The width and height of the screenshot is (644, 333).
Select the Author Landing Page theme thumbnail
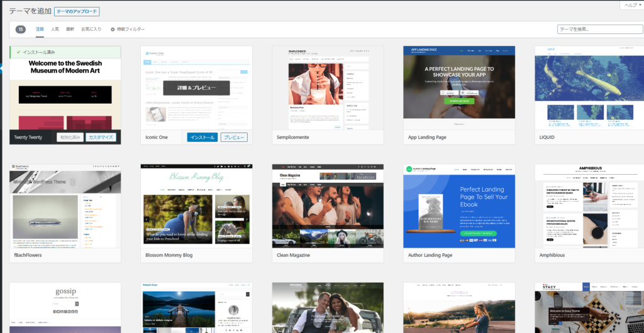[458, 206]
